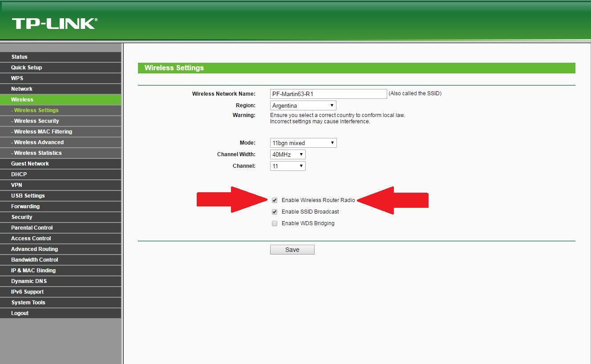Open Wireless Settings submenu item

click(61, 110)
